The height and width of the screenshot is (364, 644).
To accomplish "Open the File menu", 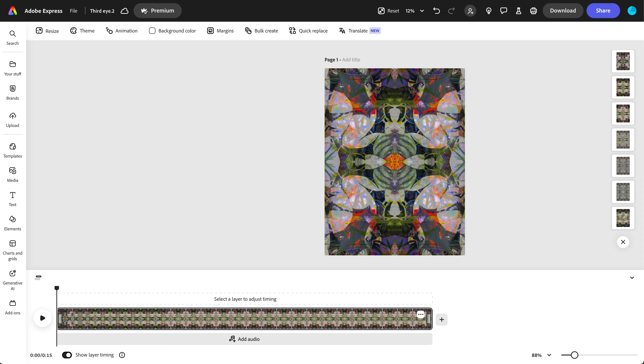I will coord(74,11).
